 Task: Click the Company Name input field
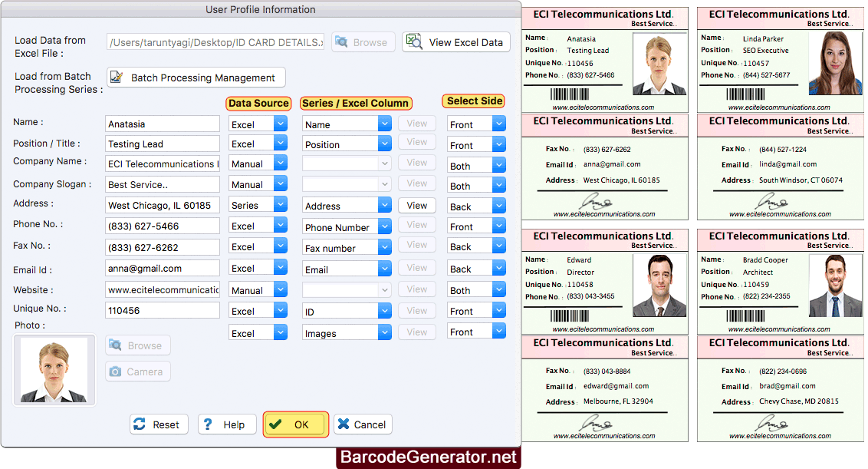pyautogui.click(x=163, y=163)
